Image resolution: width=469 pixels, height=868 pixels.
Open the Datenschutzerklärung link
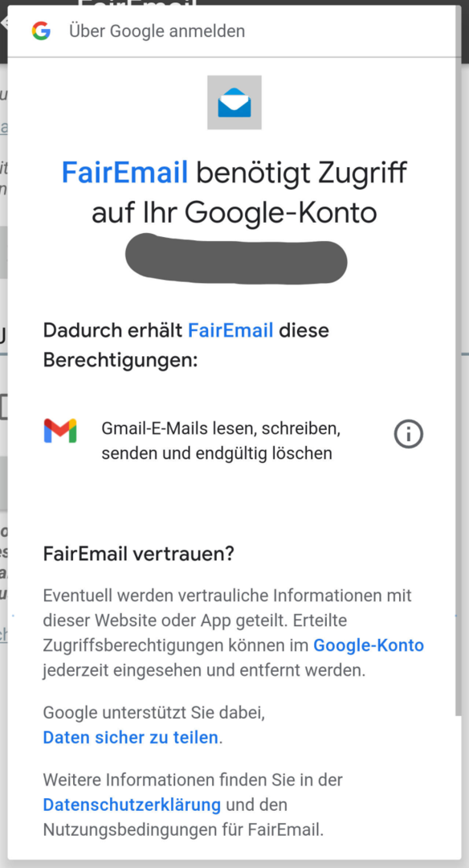point(132,805)
